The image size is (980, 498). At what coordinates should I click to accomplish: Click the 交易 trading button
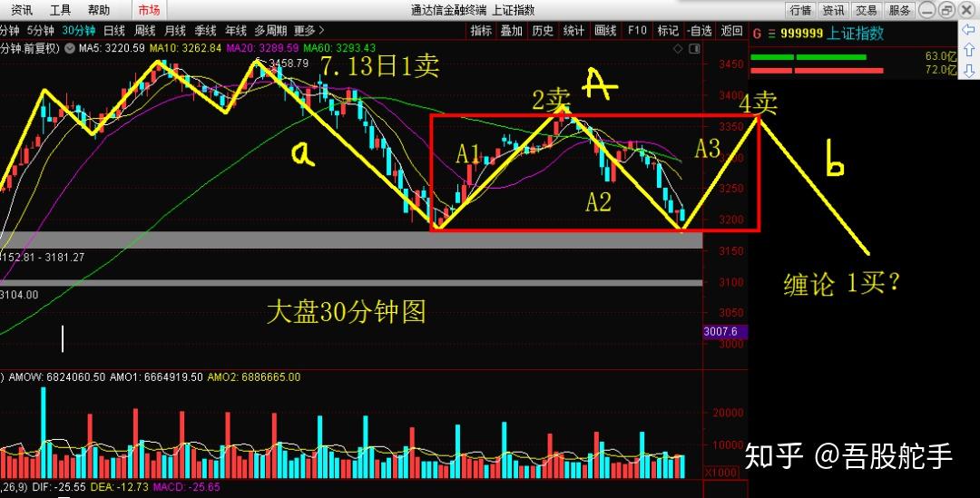tap(867, 10)
